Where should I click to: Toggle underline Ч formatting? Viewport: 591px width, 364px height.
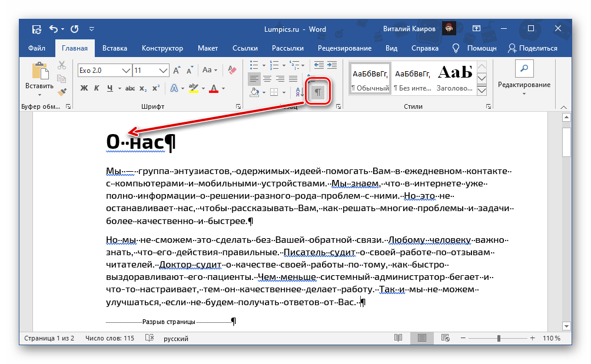click(x=109, y=88)
